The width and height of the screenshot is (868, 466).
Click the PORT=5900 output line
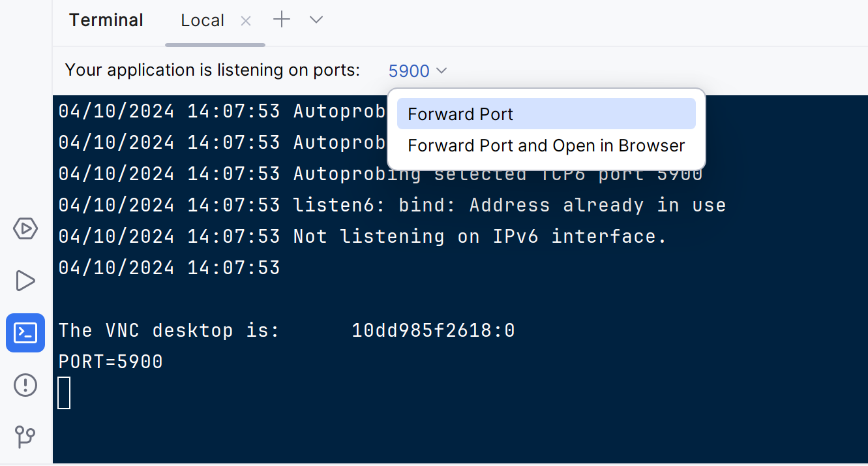[x=110, y=361]
